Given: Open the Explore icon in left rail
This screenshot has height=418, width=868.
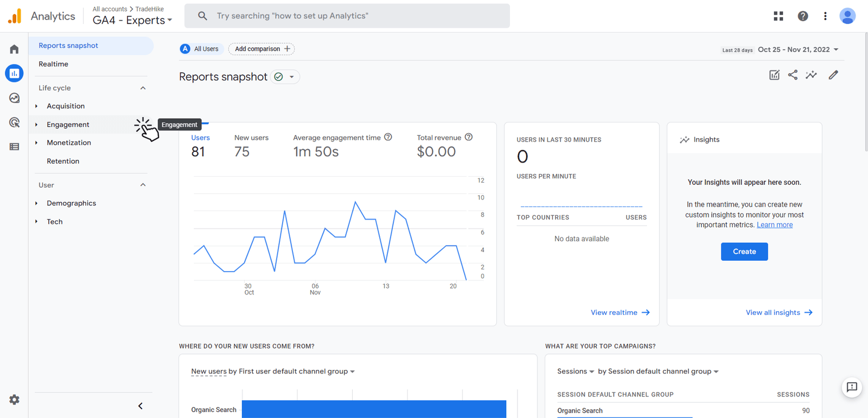Looking at the screenshot, I should click(x=14, y=98).
